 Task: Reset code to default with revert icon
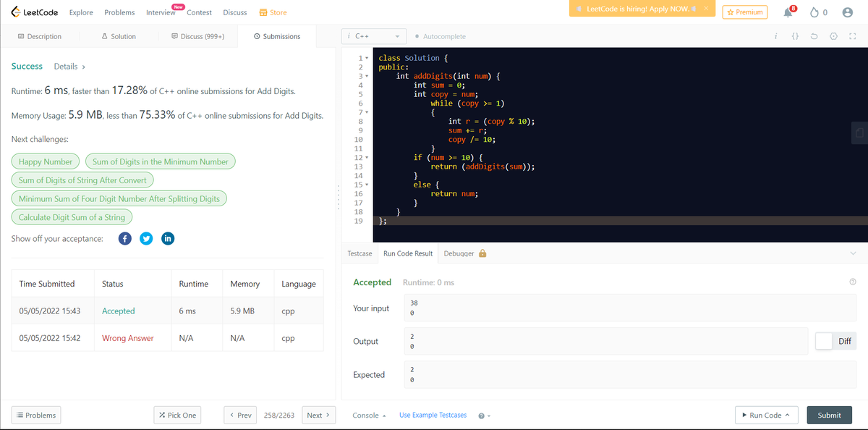point(814,36)
